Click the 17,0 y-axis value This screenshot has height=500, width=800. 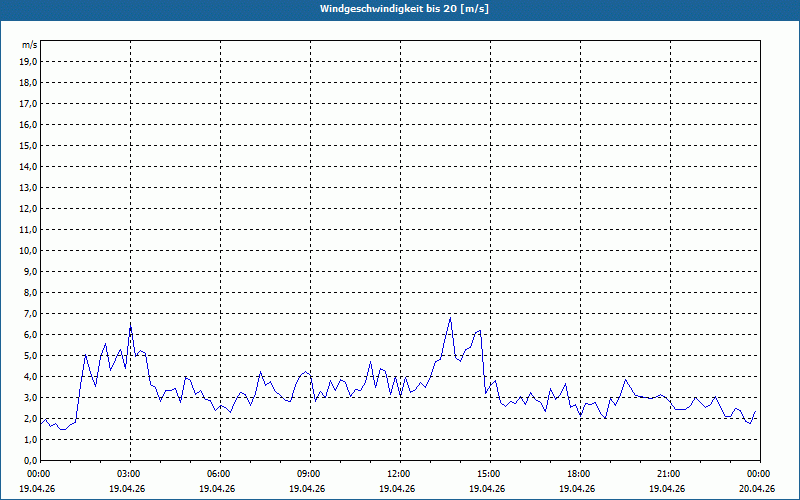coord(28,104)
